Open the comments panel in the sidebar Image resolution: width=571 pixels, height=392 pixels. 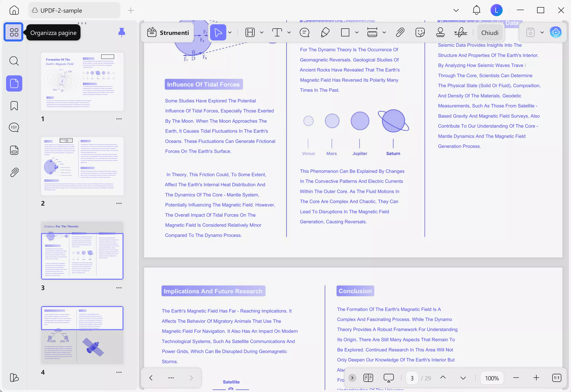point(14,127)
